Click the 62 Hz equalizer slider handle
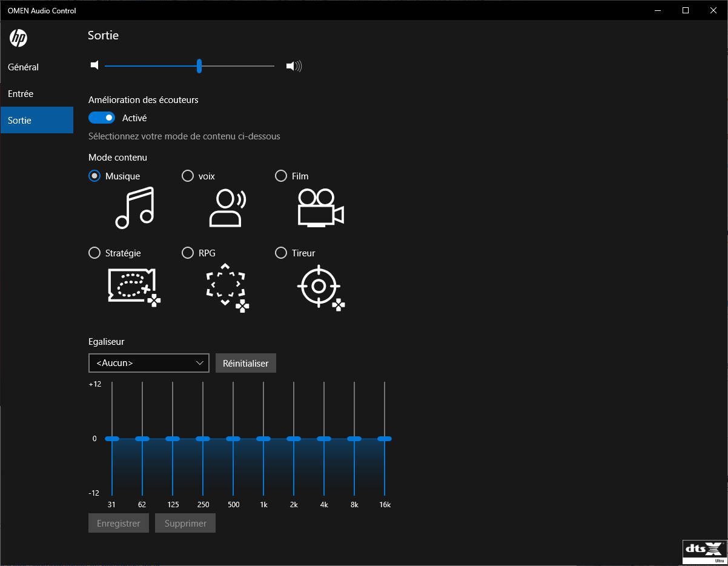Viewport: 728px width, 566px height. (142, 439)
